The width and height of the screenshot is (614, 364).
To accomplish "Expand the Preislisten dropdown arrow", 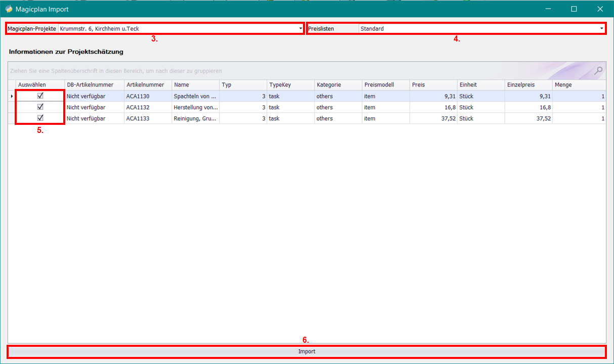I will click(x=602, y=29).
